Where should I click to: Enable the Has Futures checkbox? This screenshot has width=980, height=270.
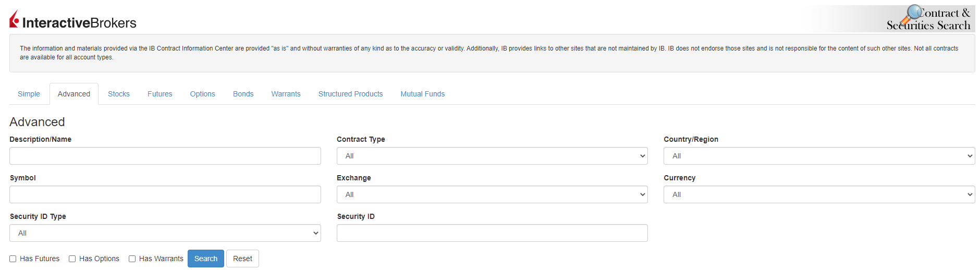(x=13, y=259)
